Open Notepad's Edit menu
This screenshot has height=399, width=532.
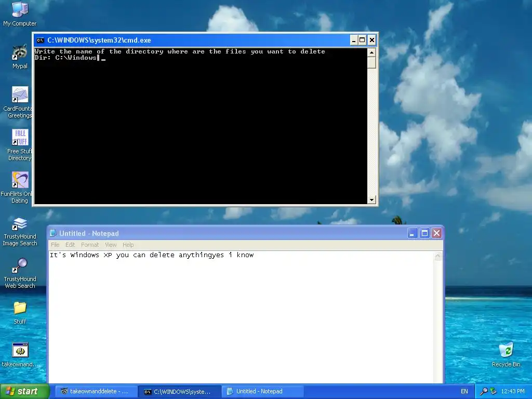70,245
